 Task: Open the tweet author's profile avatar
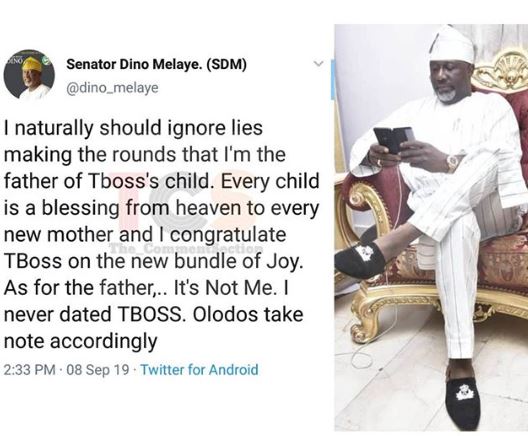(x=29, y=74)
